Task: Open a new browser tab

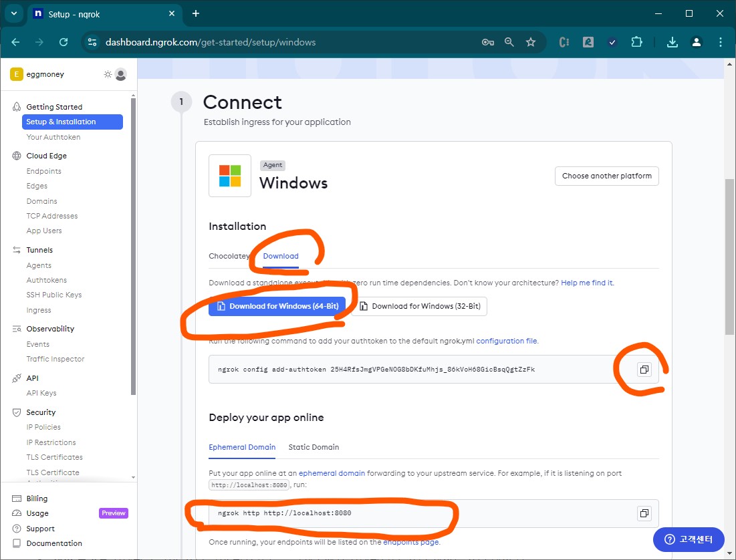Action: pos(196,13)
